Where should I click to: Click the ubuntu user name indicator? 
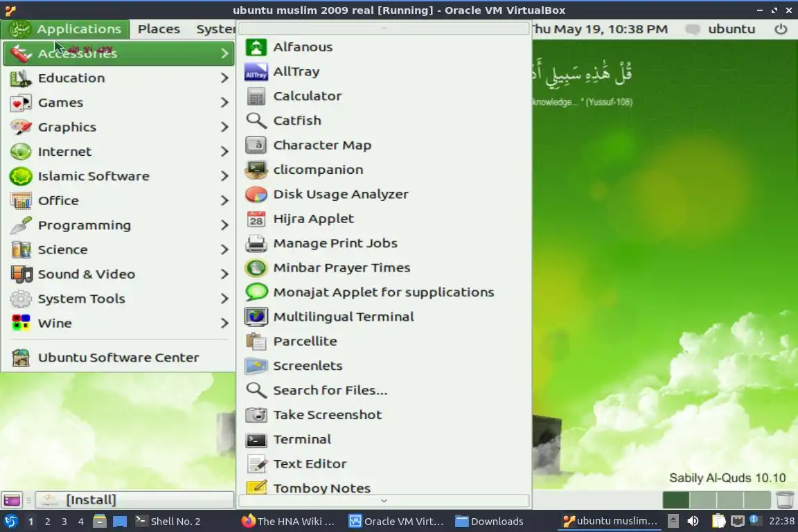coord(731,29)
